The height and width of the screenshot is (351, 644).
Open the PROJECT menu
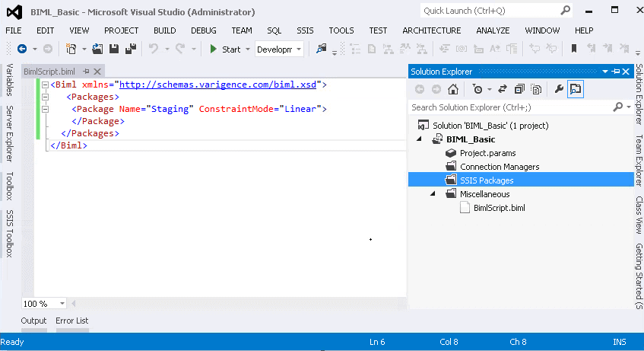point(121,30)
